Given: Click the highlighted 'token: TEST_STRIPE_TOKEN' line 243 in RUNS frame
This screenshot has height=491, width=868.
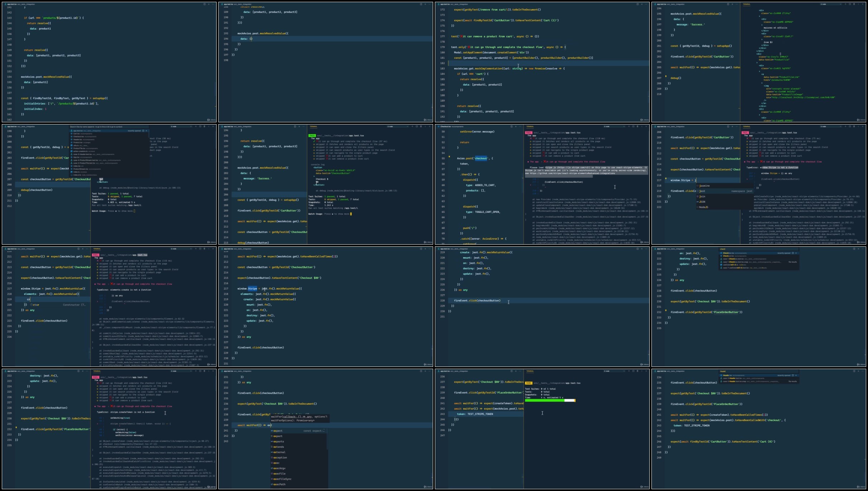Looking at the screenshot, I should tap(486, 414).
